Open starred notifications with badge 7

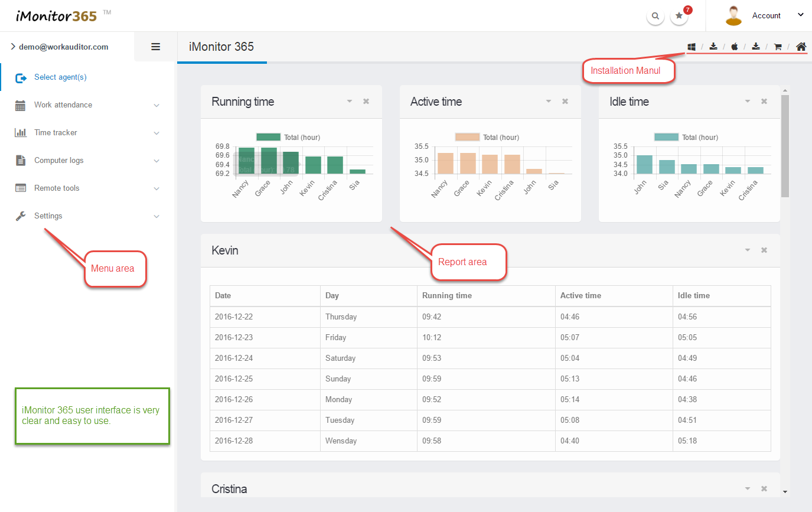tap(680, 16)
